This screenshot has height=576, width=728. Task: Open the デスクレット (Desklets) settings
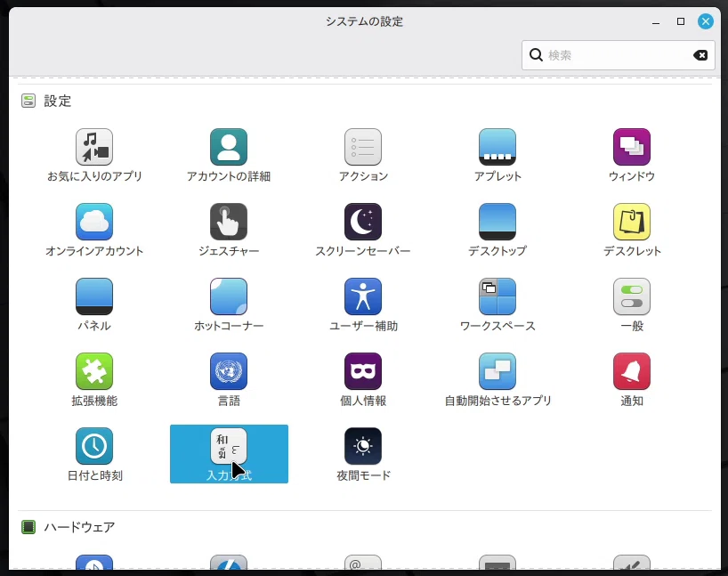[631, 231]
